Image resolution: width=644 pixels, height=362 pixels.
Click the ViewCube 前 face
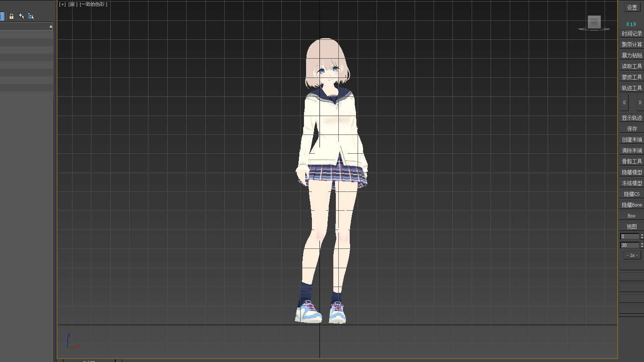pyautogui.click(x=594, y=22)
